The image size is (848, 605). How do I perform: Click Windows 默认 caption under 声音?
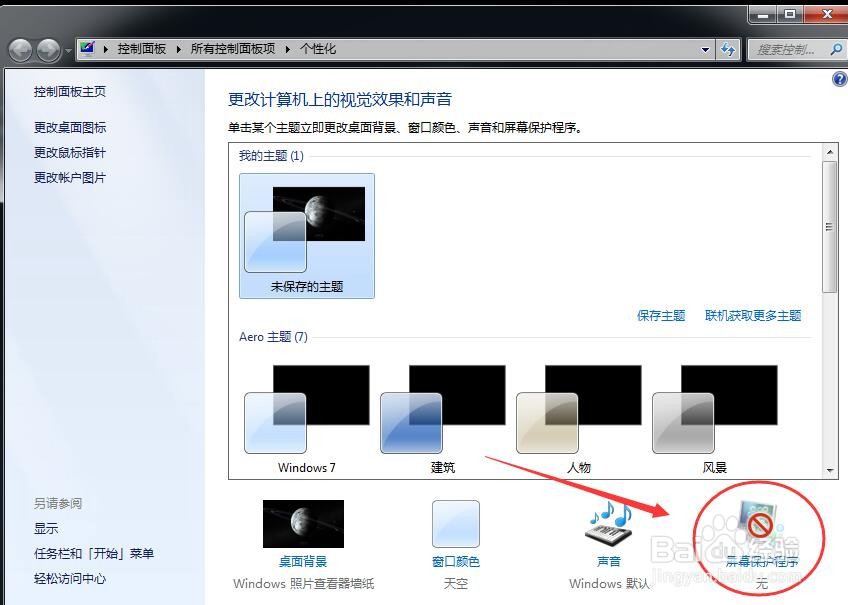click(609, 584)
